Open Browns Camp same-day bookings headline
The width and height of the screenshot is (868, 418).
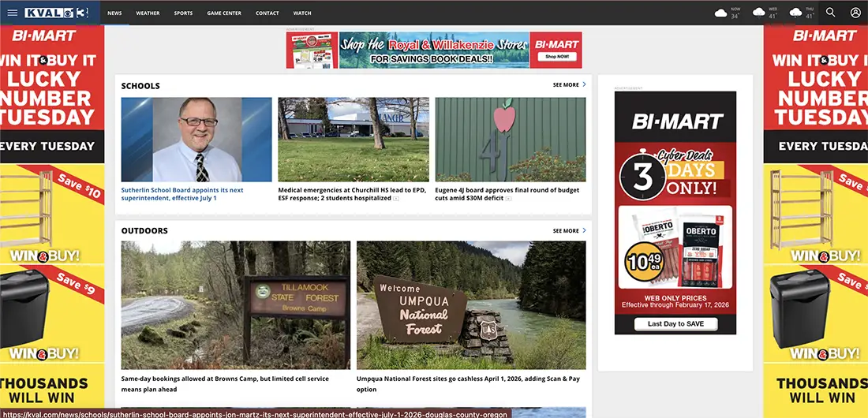tap(225, 383)
